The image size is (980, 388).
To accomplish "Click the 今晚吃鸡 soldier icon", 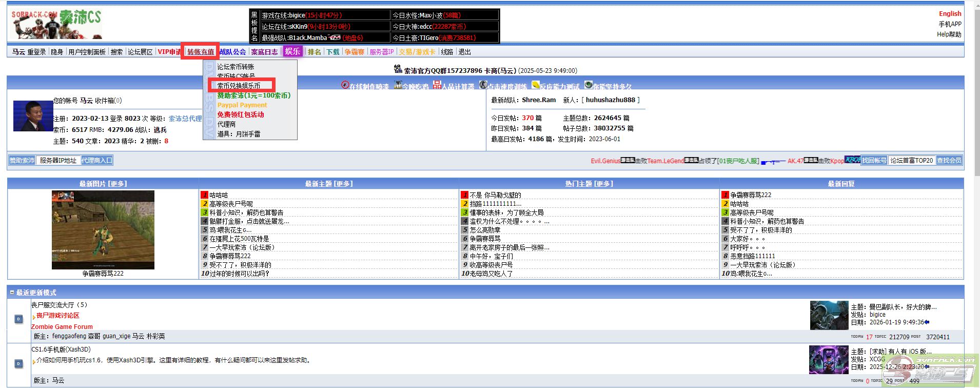I will tap(398, 85).
